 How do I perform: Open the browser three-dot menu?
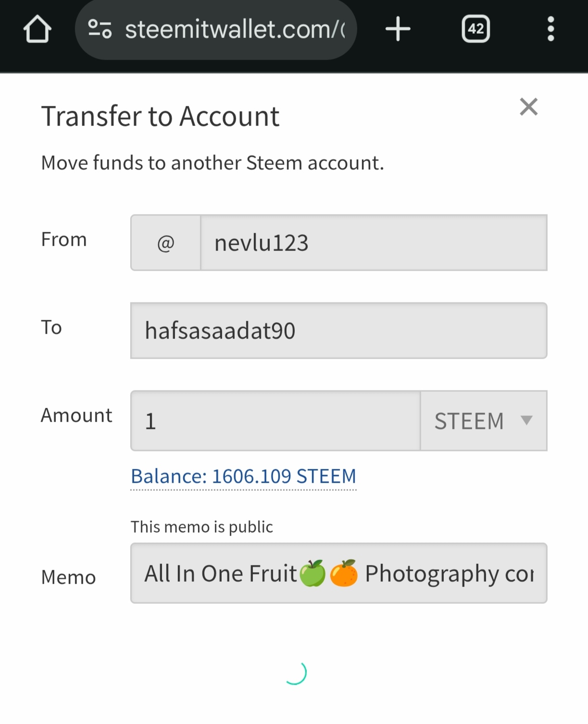551,29
